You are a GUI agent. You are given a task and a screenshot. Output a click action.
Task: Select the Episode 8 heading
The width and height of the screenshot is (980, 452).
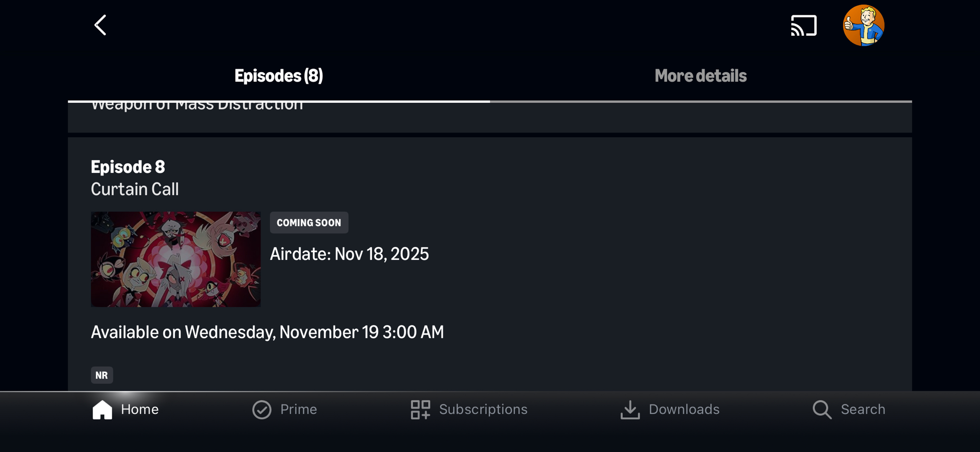pyautogui.click(x=128, y=167)
